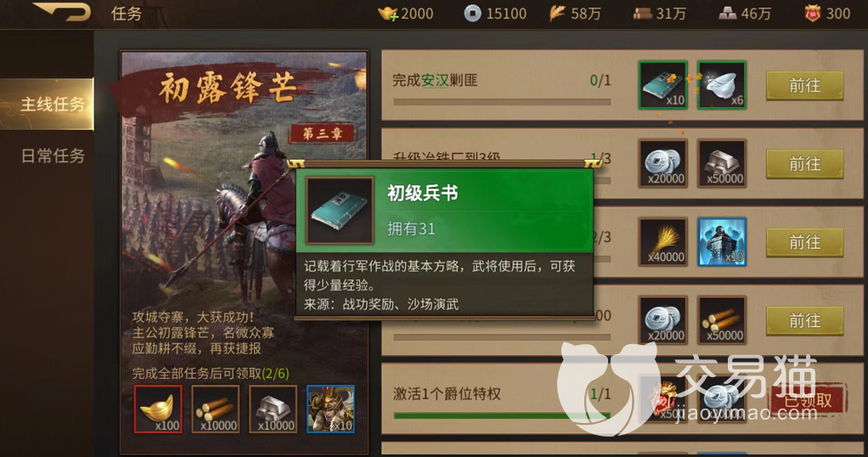
Task: Click the back arrow icon
Action: point(62,12)
